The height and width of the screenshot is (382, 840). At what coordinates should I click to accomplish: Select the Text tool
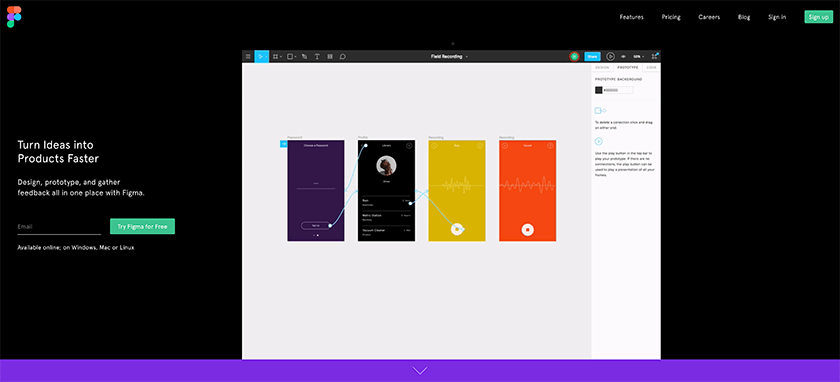(x=317, y=56)
